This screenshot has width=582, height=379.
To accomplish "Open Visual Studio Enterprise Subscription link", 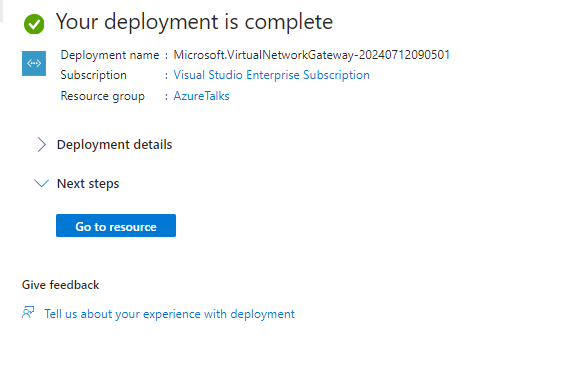I will 271,75.
